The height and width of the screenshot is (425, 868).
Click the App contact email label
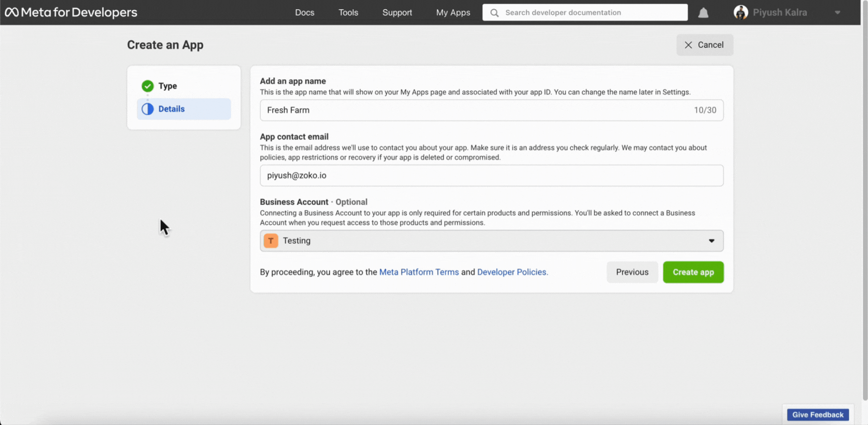pyautogui.click(x=294, y=137)
